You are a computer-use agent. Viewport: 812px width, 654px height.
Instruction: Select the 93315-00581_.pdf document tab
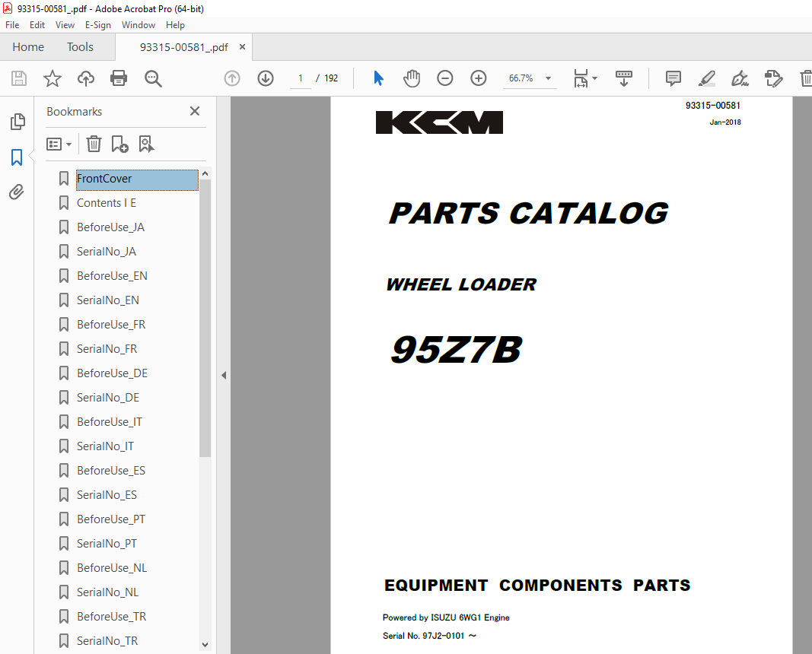(x=184, y=47)
